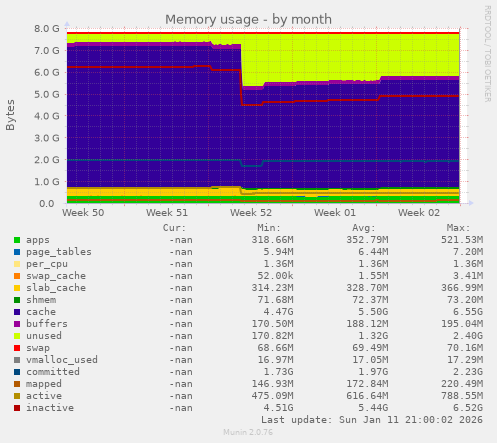Click the 'Week 52' x-axis label
The image size is (497, 443).
251,213
